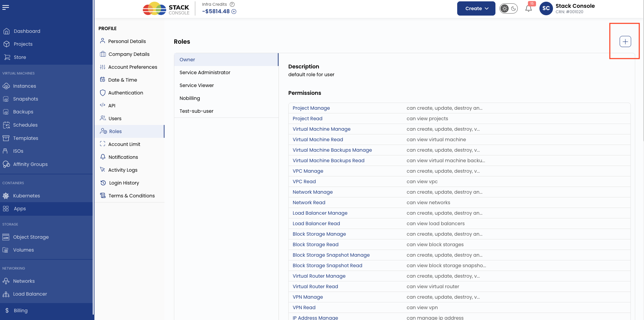
Task: Click the Stack Console logo
Action: (166, 9)
